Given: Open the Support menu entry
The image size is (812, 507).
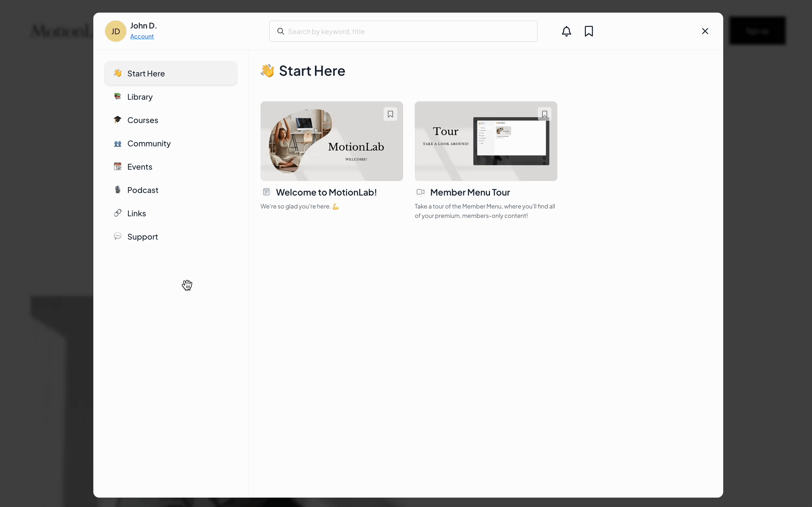Looking at the screenshot, I should pos(143,237).
